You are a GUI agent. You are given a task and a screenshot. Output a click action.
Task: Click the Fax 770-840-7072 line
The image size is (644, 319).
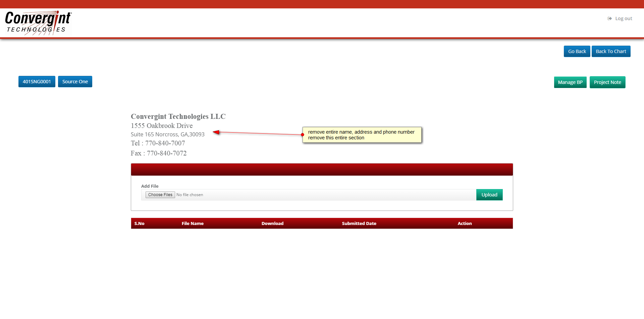pyautogui.click(x=159, y=153)
